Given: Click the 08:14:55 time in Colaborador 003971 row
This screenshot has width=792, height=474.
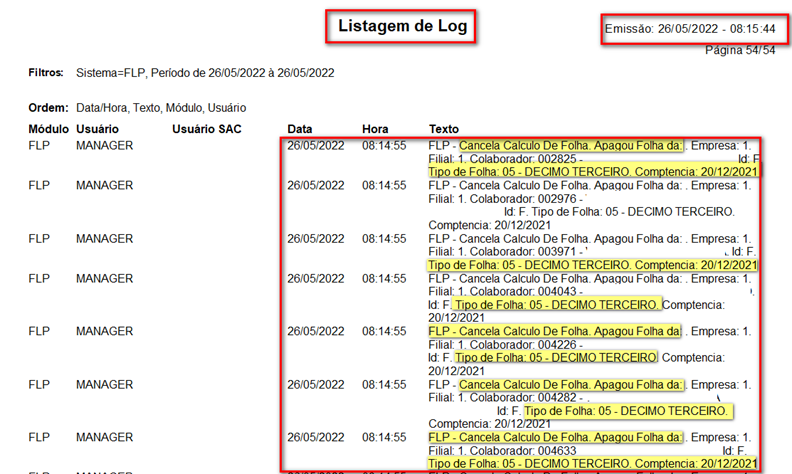Looking at the screenshot, I should [x=384, y=239].
